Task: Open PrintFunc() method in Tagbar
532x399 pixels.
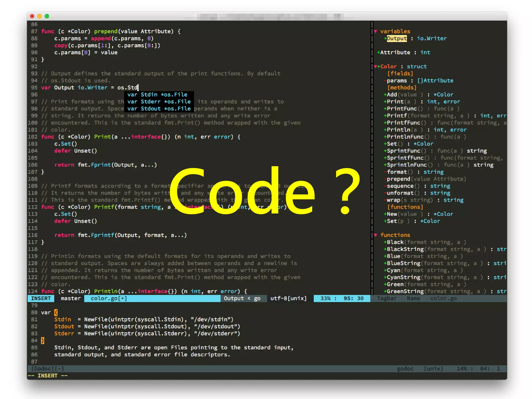Action: [422, 109]
